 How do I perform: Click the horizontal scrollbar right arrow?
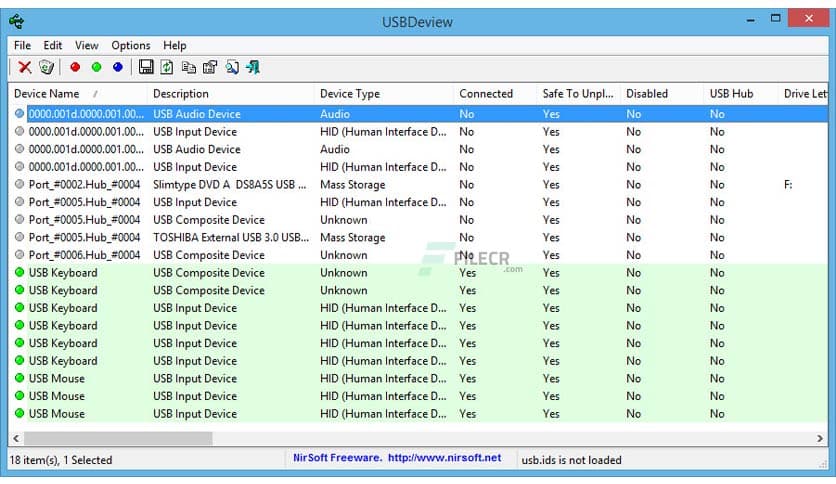[x=819, y=438]
